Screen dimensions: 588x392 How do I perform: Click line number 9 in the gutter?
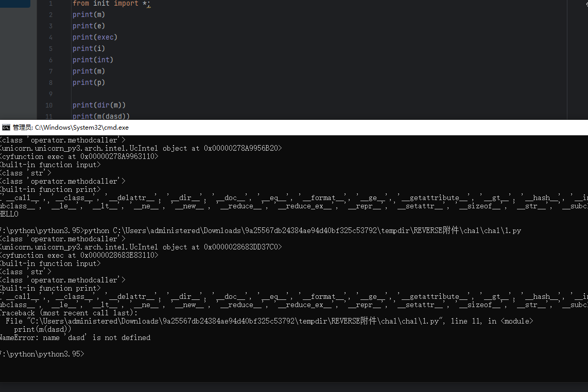click(50, 94)
